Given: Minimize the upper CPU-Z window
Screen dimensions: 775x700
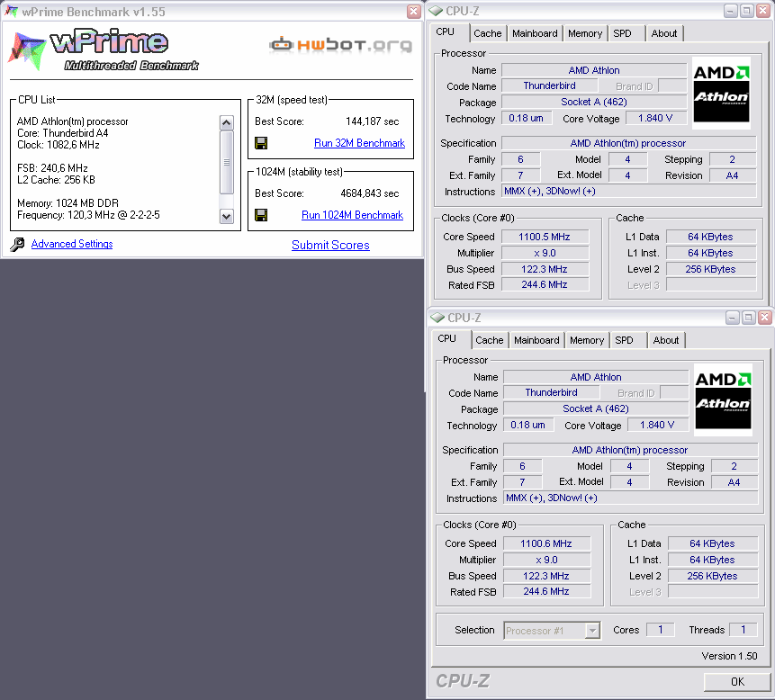Looking at the screenshot, I should tap(731, 11).
